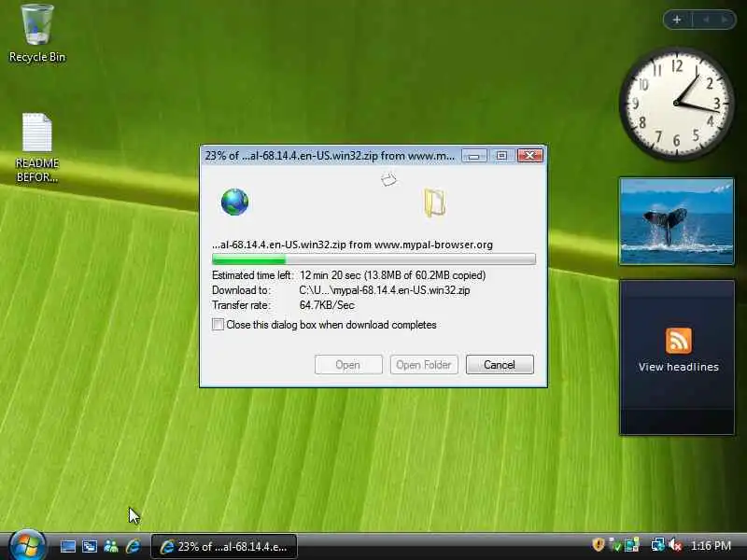Viewport: 747px width, 560px height.
Task: Click 'View headlines' in the feed gadget
Action: point(679,367)
